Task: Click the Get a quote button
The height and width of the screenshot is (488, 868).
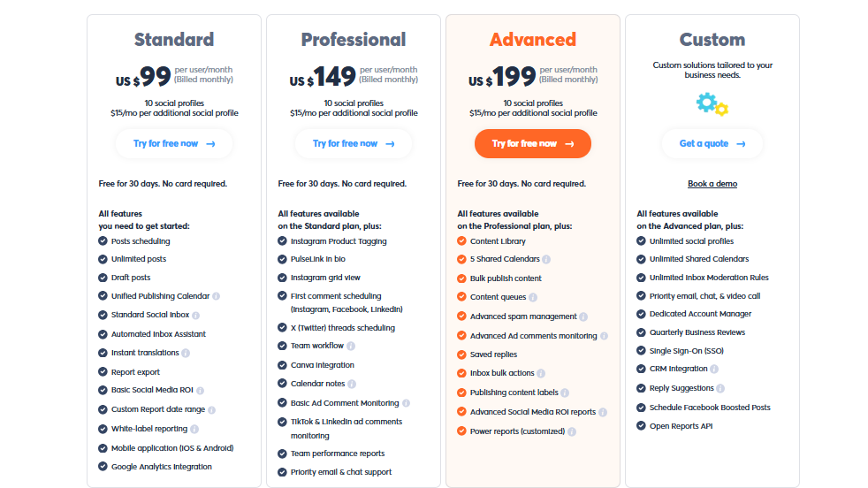Action: tap(712, 143)
